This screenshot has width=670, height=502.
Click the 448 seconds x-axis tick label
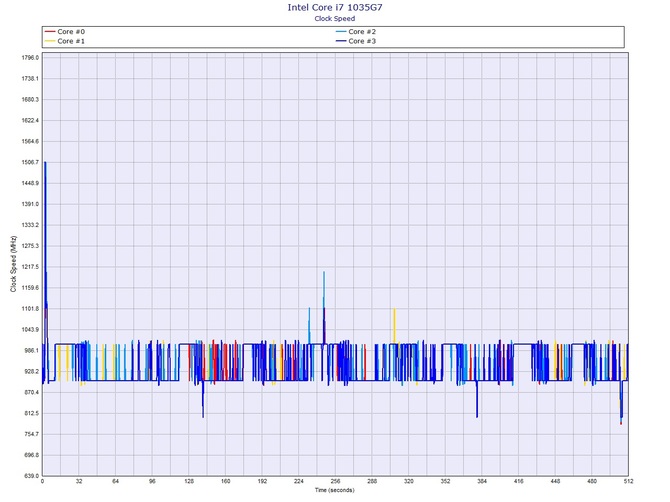point(555,481)
